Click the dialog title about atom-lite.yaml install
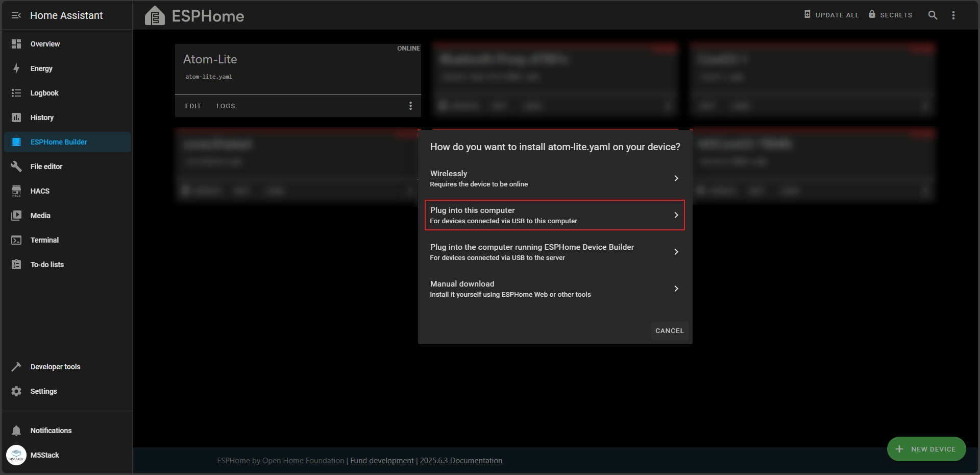The width and height of the screenshot is (980, 475). point(555,147)
